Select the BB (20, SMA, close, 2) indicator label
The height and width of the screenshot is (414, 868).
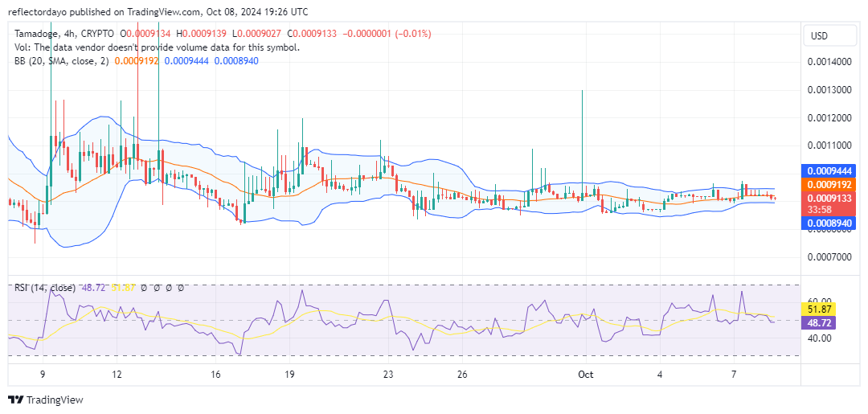point(63,60)
